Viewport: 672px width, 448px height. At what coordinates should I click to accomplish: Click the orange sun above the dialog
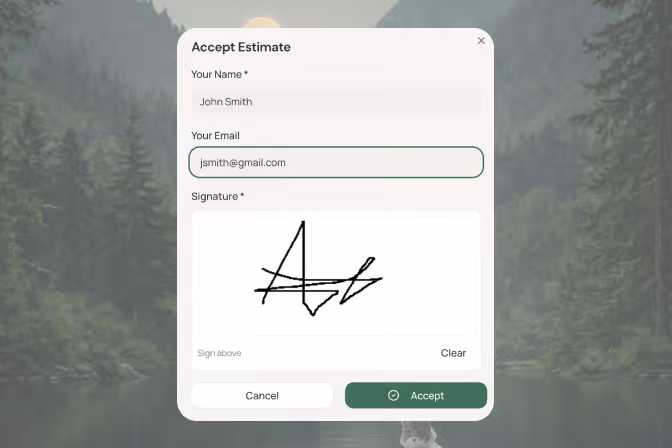click(x=261, y=22)
